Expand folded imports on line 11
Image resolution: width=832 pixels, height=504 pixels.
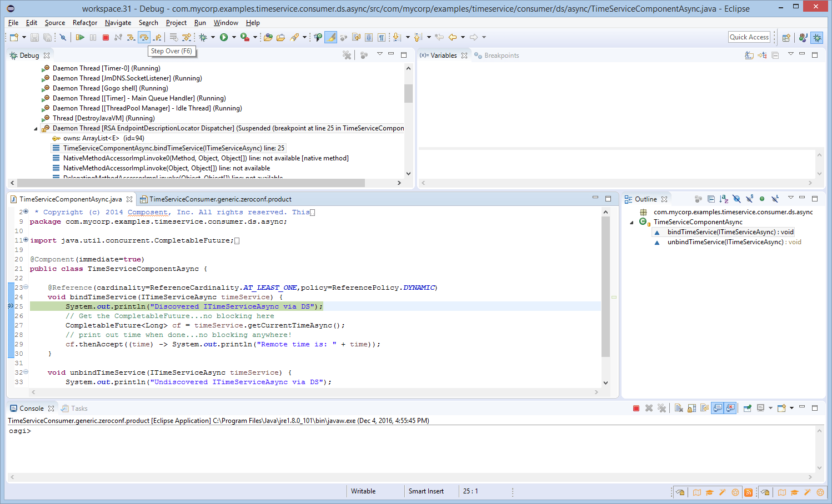pyautogui.click(x=26, y=240)
